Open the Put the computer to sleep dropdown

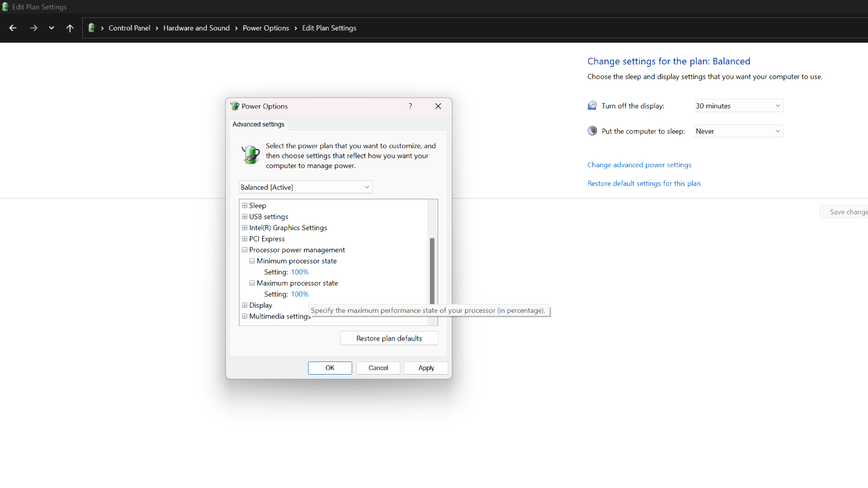coord(738,131)
